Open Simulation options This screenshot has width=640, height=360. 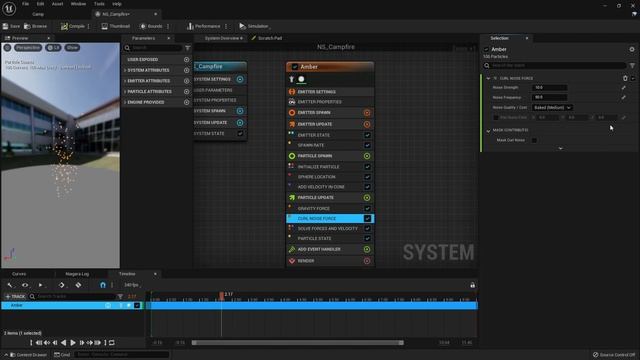(254, 26)
